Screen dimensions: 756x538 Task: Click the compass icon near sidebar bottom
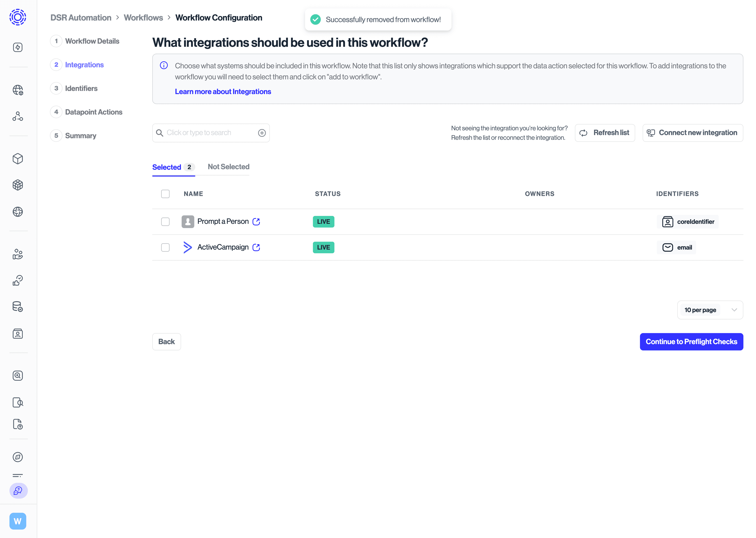(x=18, y=457)
